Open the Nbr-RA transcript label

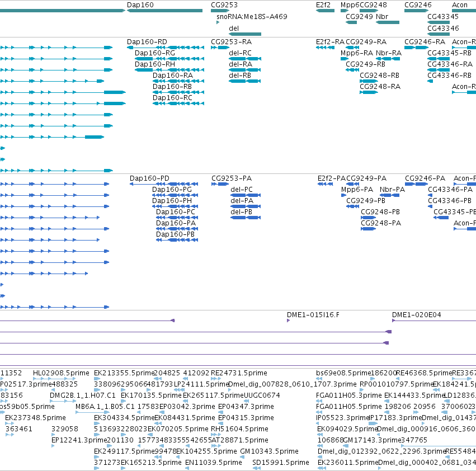[x=389, y=53]
